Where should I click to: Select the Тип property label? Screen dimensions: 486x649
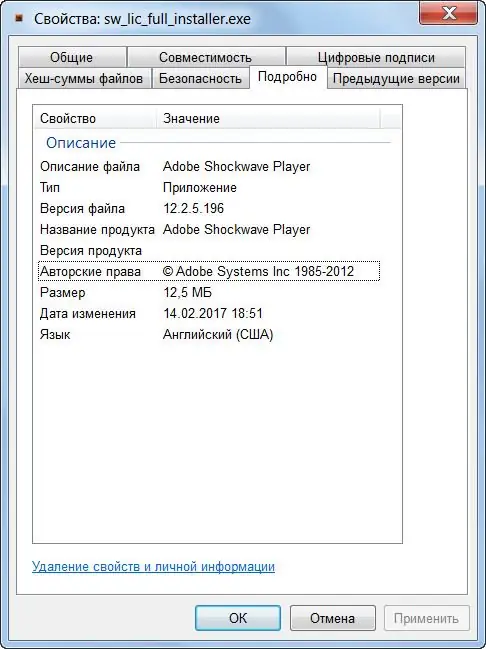[x=50, y=187]
